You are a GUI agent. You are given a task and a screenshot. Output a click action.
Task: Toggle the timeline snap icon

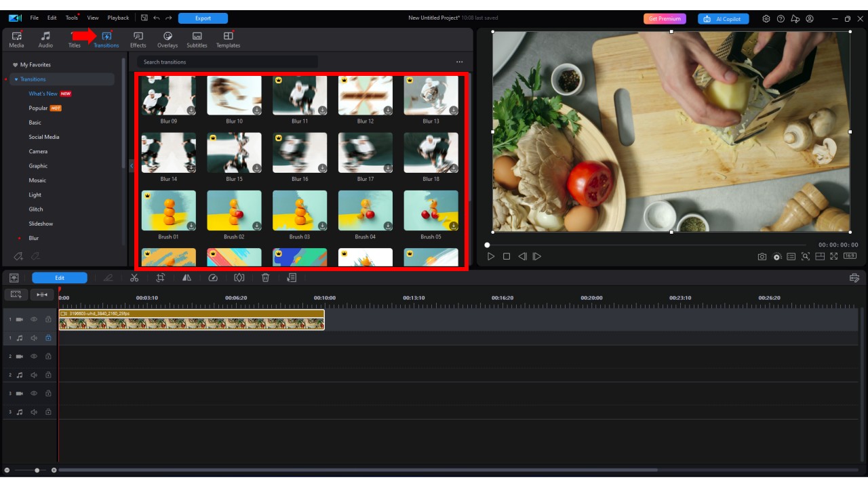pos(42,295)
